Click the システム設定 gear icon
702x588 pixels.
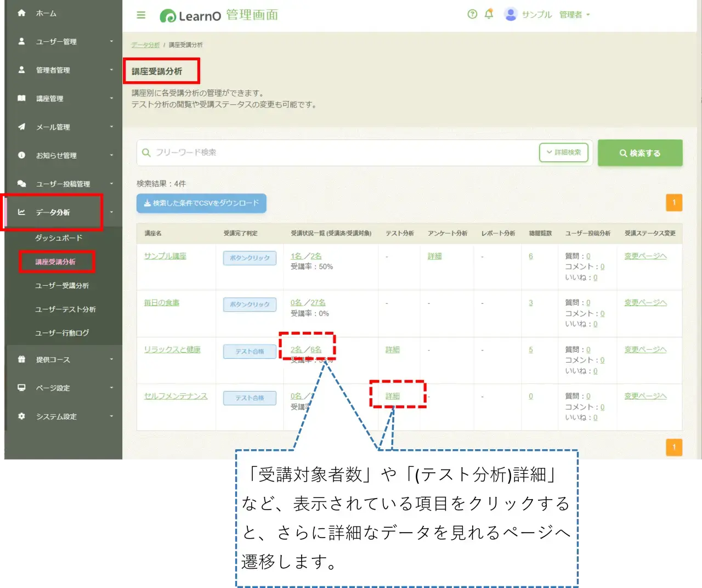(x=21, y=416)
